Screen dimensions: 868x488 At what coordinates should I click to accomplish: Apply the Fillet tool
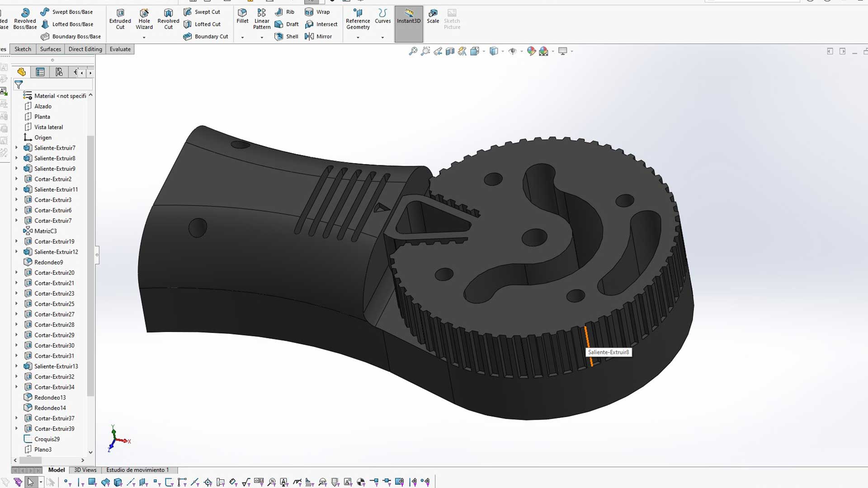coord(242,16)
